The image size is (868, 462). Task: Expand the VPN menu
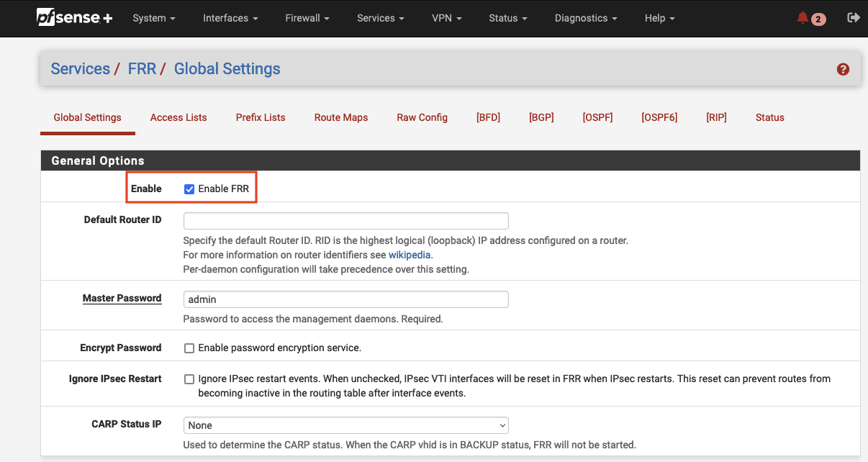(446, 18)
